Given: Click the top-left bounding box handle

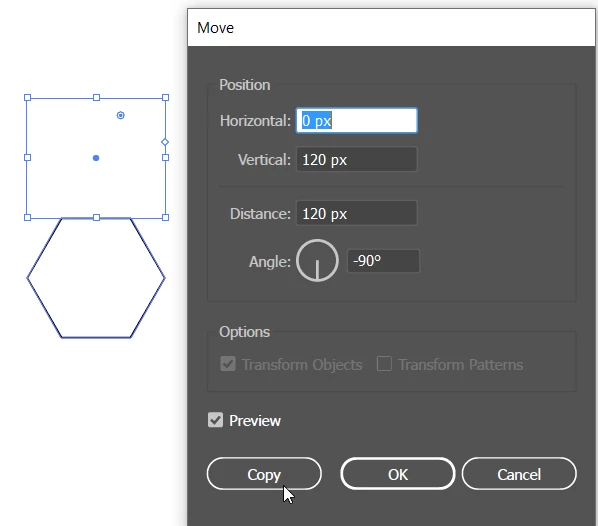Looking at the screenshot, I should 27,98.
